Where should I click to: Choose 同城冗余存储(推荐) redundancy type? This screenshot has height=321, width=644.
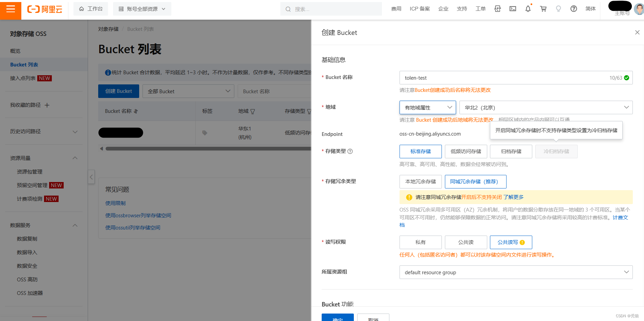click(x=475, y=182)
